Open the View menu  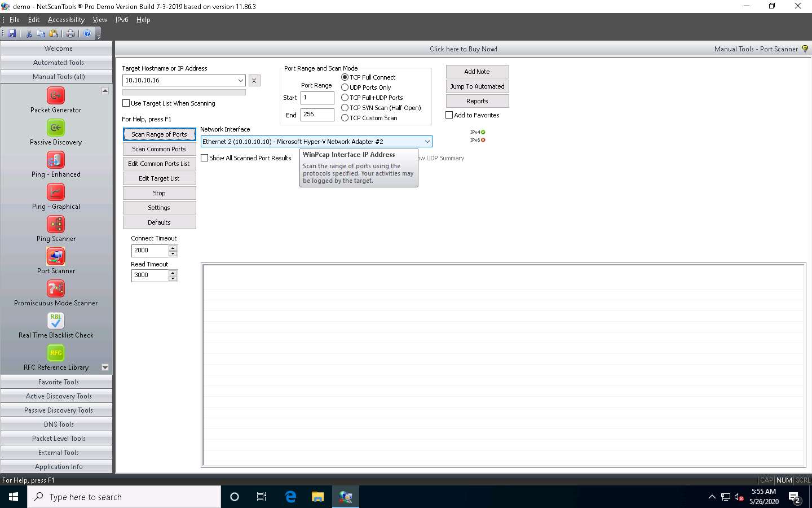pyautogui.click(x=100, y=20)
